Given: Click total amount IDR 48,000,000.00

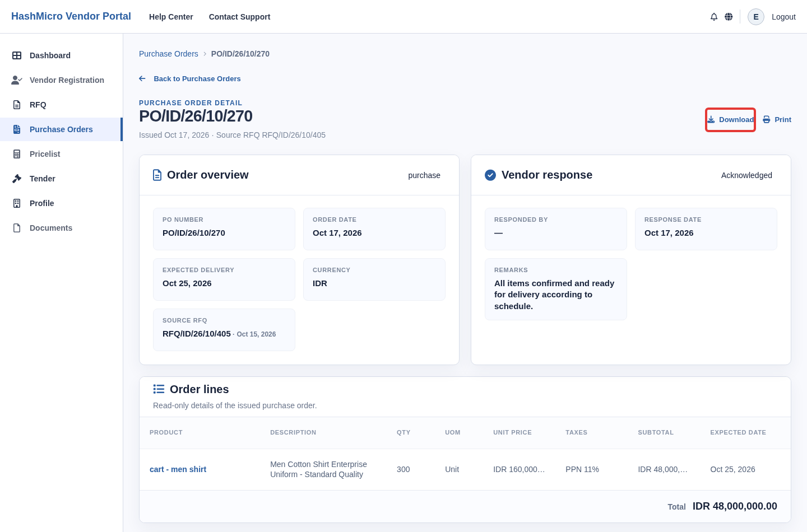Looking at the screenshot, I should (735, 506).
